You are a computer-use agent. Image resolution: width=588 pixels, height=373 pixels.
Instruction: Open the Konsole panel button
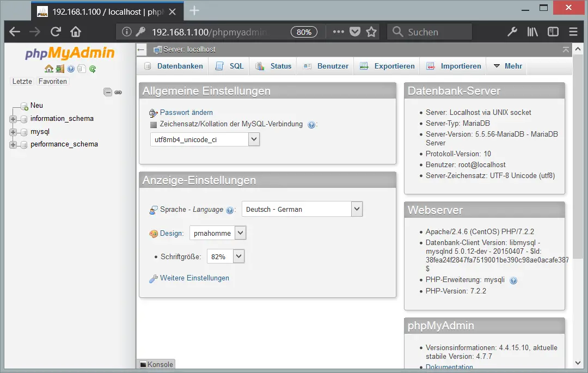coord(156,364)
